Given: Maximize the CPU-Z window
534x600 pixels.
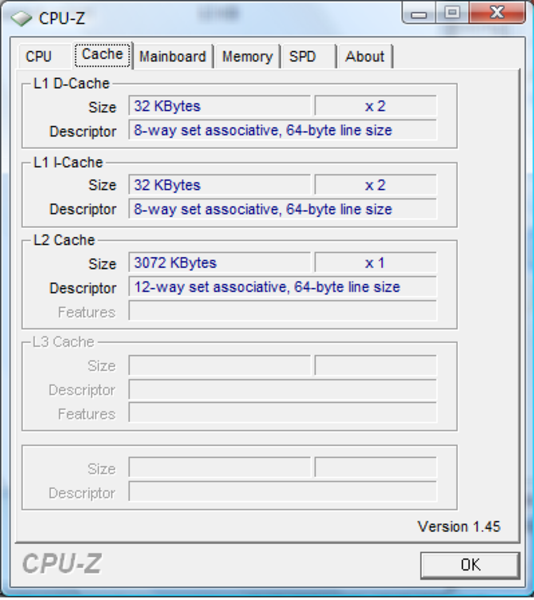Looking at the screenshot, I should (453, 13).
